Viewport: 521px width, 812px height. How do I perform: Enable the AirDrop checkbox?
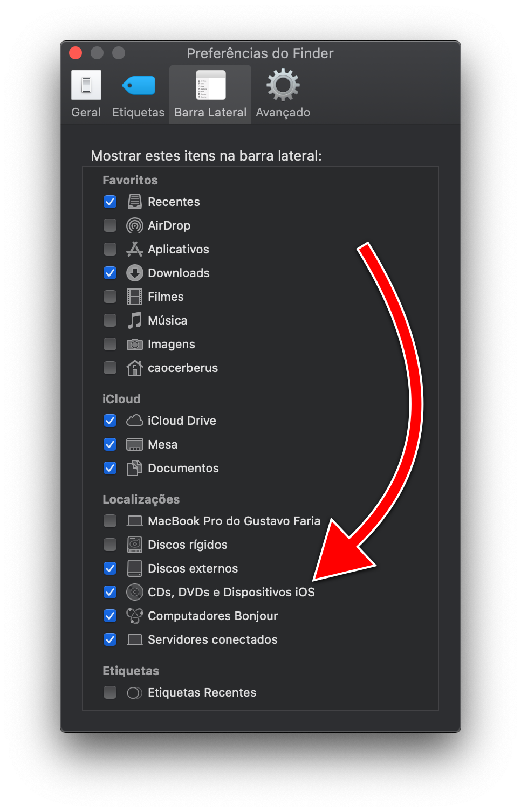point(109,225)
